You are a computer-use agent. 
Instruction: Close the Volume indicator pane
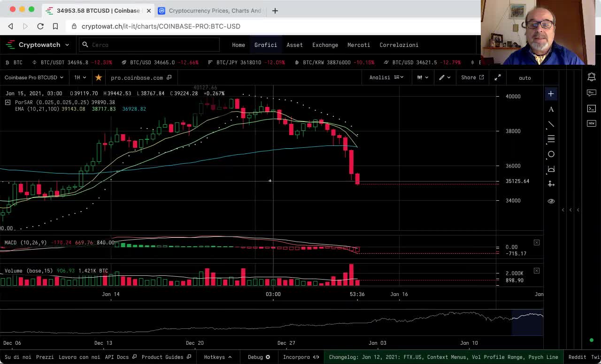537,271
